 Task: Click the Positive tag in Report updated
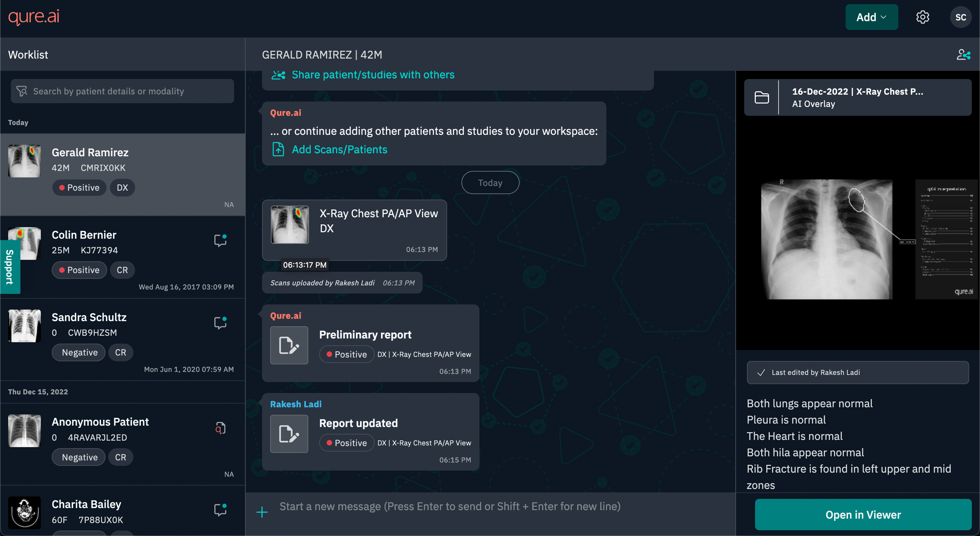[x=347, y=443]
